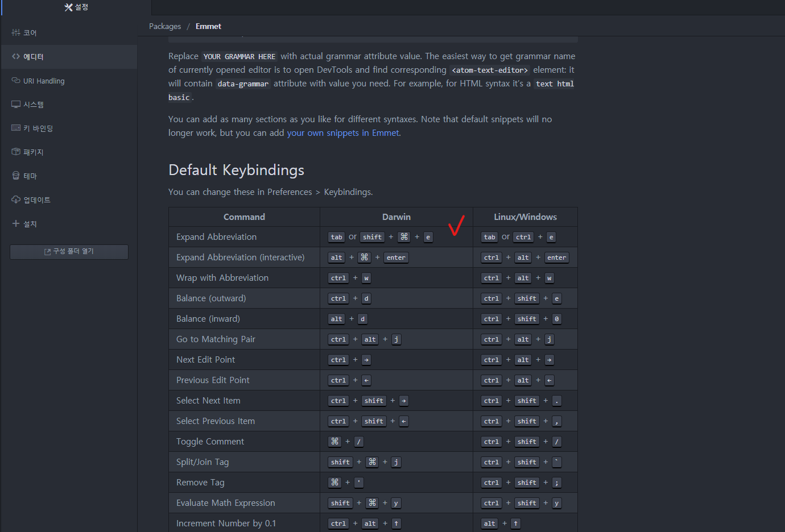Open the 업데이트 updates section
Viewport: 785px width, 532px height.
(68, 200)
